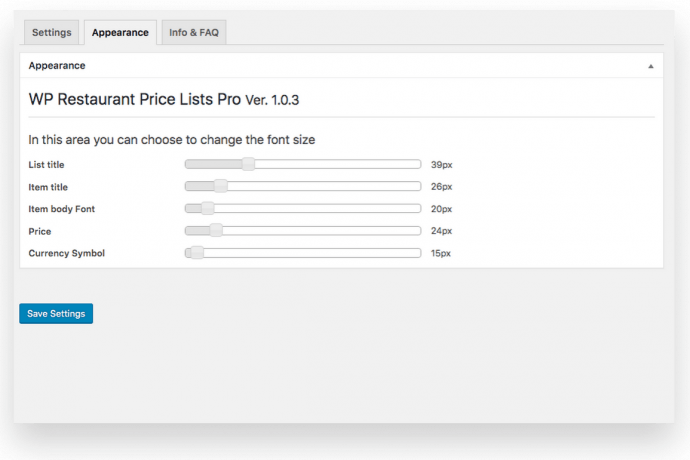Click the List title slider handle
Viewport: 690px width, 460px height.
pyautogui.click(x=249, y=165)
